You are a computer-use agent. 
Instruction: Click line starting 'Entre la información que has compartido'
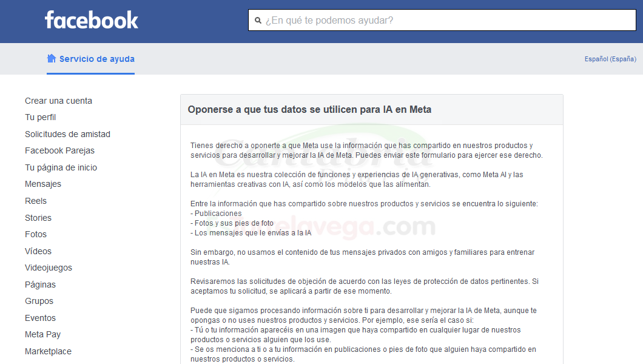click(364, 204)
